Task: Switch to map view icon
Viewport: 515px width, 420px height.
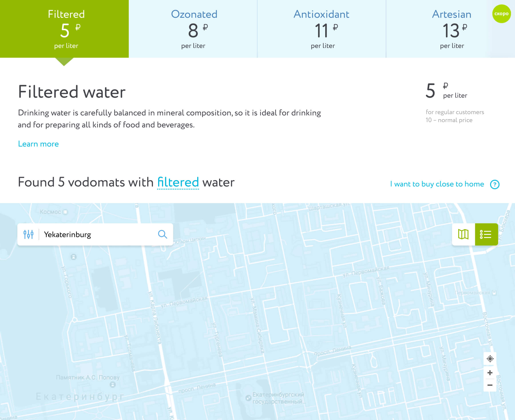Action: (x=463, y=234)
